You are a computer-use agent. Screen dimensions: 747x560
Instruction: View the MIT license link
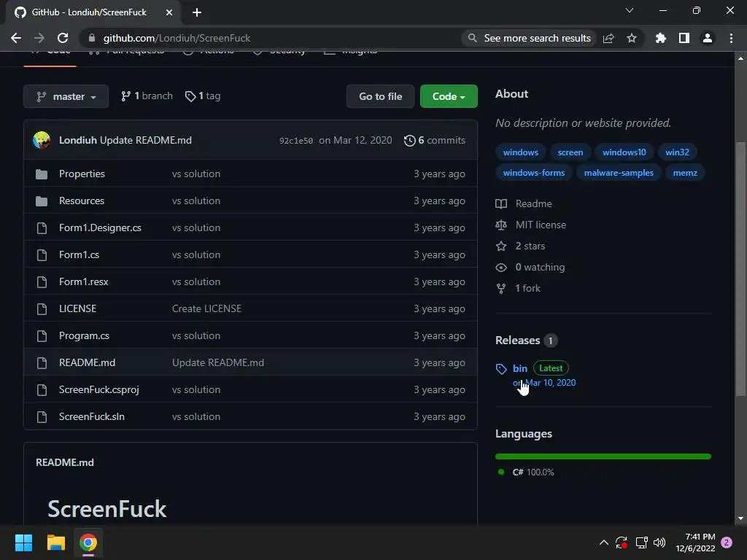point(531,225)
